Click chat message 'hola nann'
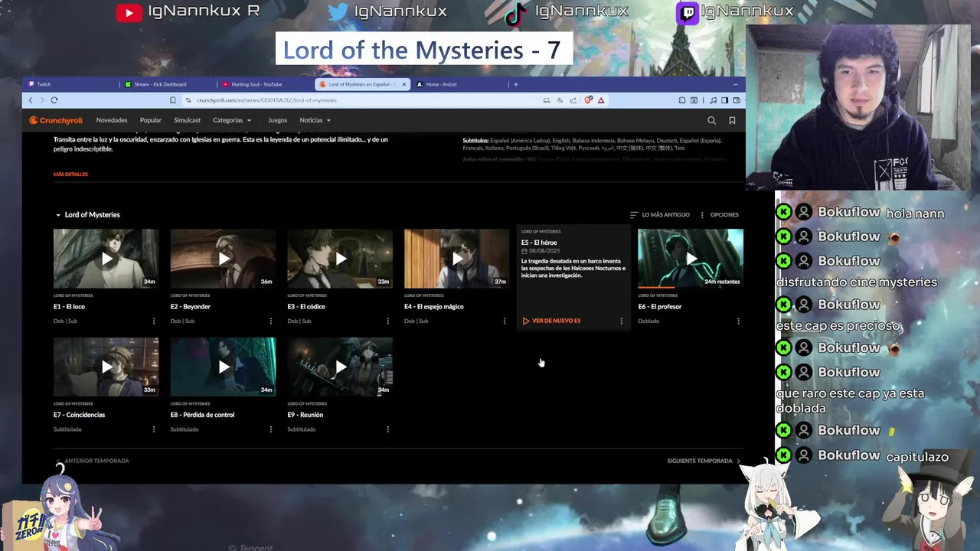Image resolution: width=980 pixels, height=551 pixels. pyautogui.click(x=915, y=214)
